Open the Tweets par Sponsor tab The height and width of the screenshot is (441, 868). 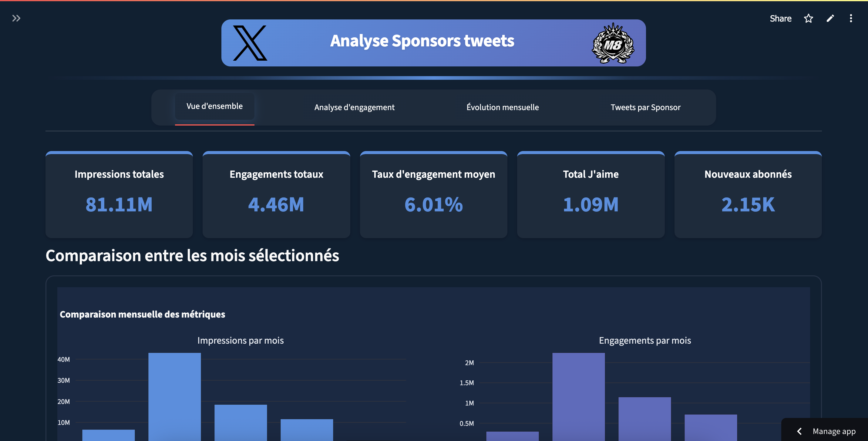pos(646,107)
